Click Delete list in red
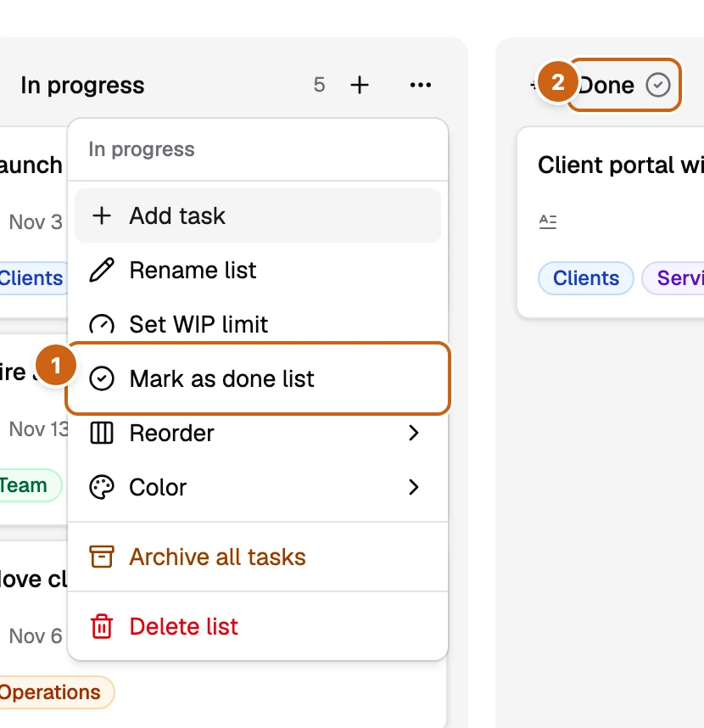Screen dimensions: 704x728 click(258, 626)
